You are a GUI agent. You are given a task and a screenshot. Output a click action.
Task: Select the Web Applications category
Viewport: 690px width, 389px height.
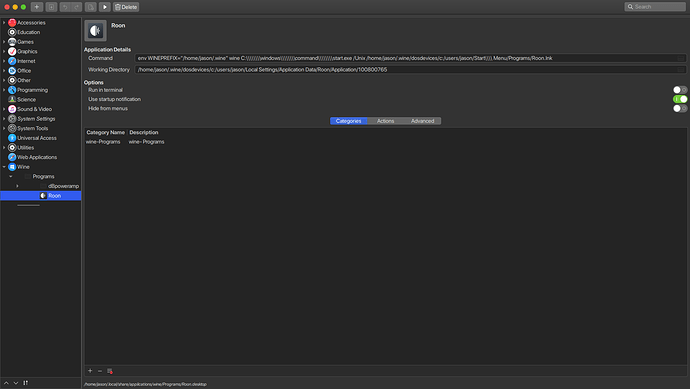[37, 157]
